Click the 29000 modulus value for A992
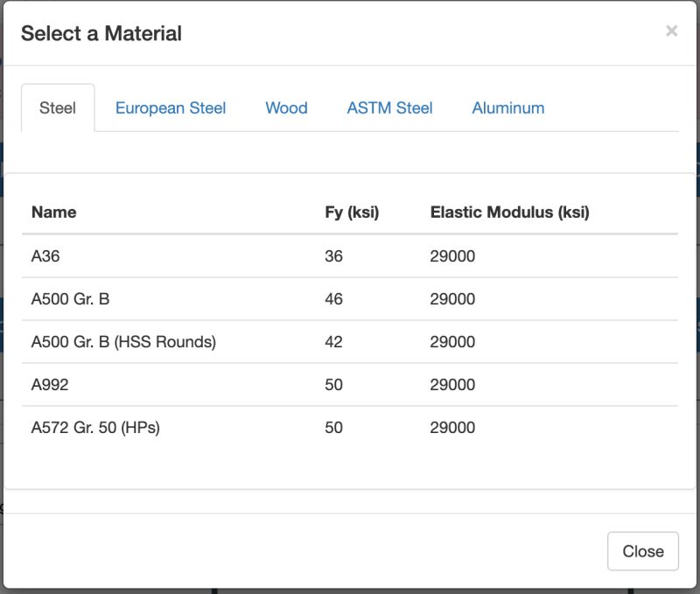Viewport: 700px width, 594px height. pyautogui.click(x=452, y=384)
